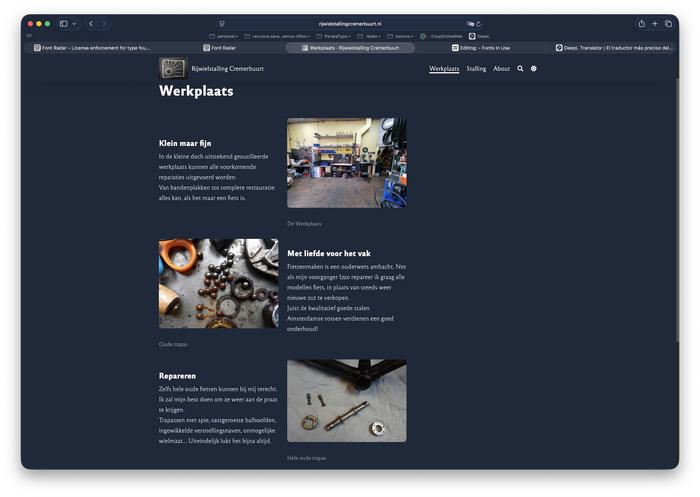Image resolution: width=700 pixels, height=497 pixels.
Task: Open the bancos bookmarks folder
Action: [400, 36]
